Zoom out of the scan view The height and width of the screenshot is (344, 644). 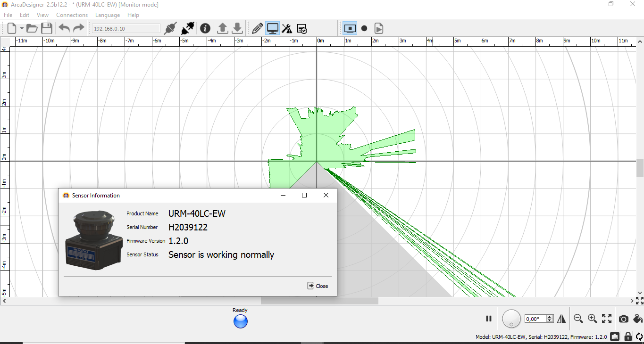(578, 319)
